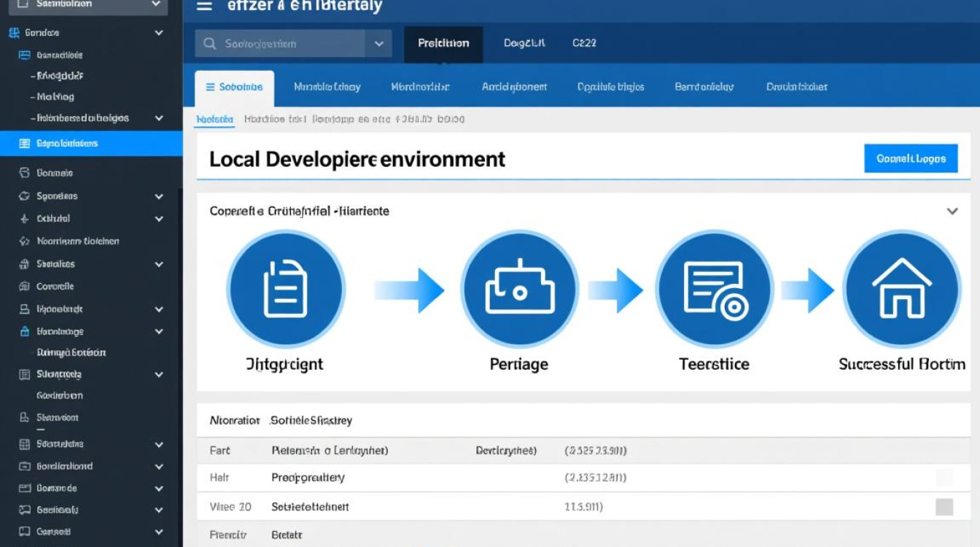Viewport: 980px width, 547px height.
Task: Click the magnifying glass search icon
Action: (210, 44)
